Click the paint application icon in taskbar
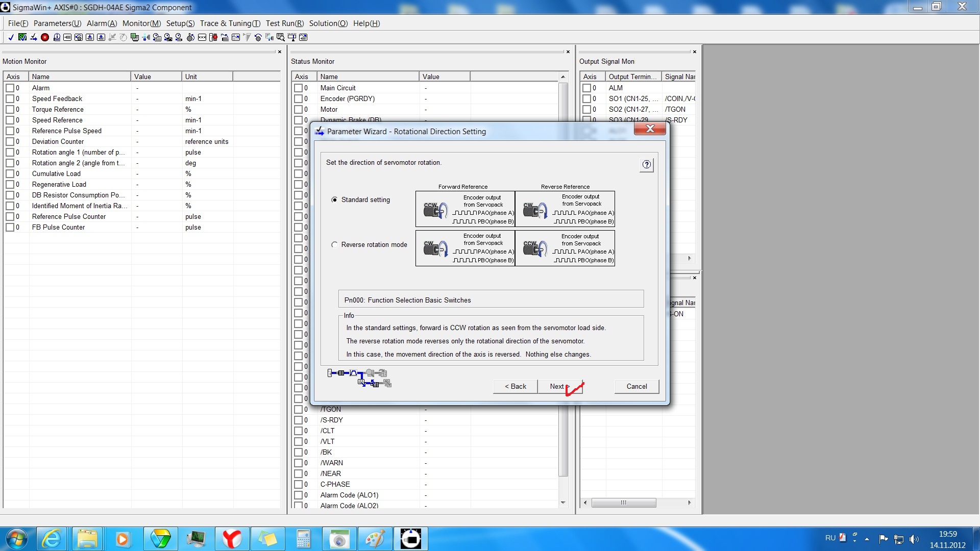The image size is (980, 551). (x=375, y=539)
